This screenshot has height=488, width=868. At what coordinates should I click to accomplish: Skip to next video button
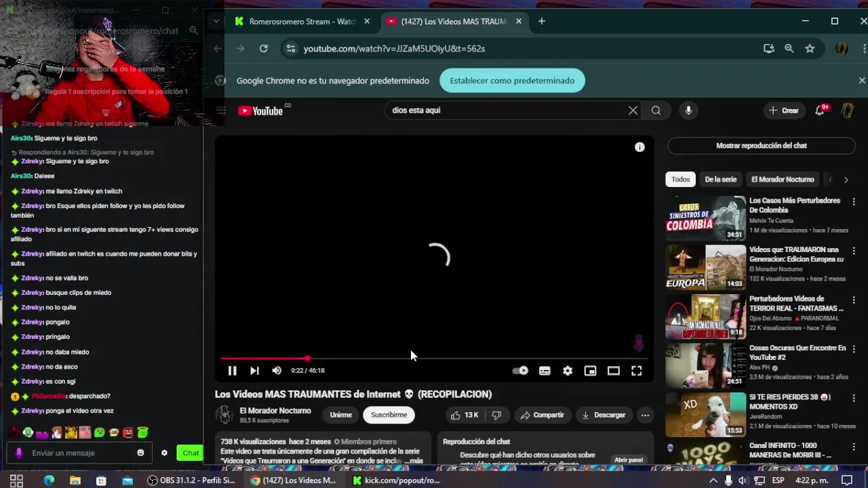pos(254,371)
